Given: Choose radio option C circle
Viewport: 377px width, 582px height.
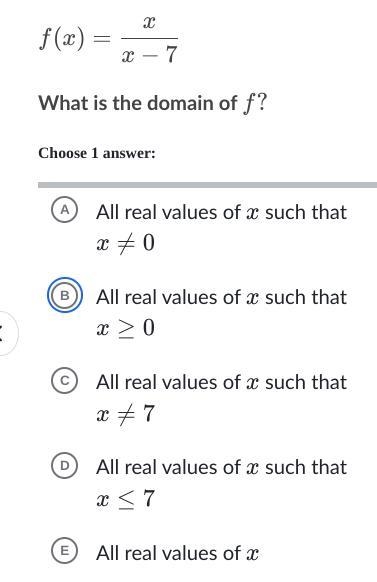Looking at the screenshot, I should click(64, 380).
